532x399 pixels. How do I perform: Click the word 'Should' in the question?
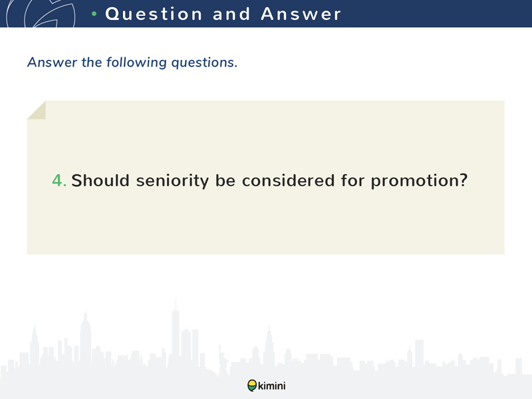(x=100, y=180)
